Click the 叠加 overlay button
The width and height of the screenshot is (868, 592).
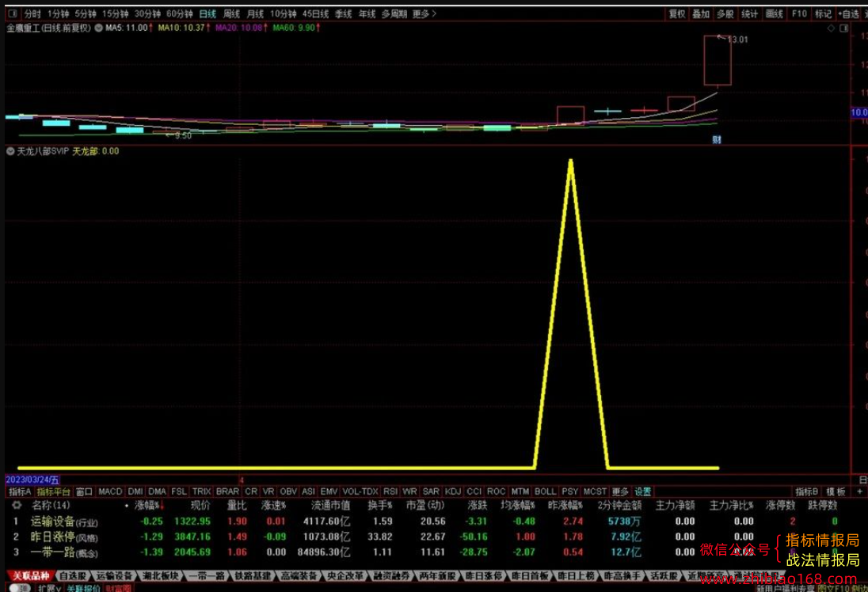point(701,13)
